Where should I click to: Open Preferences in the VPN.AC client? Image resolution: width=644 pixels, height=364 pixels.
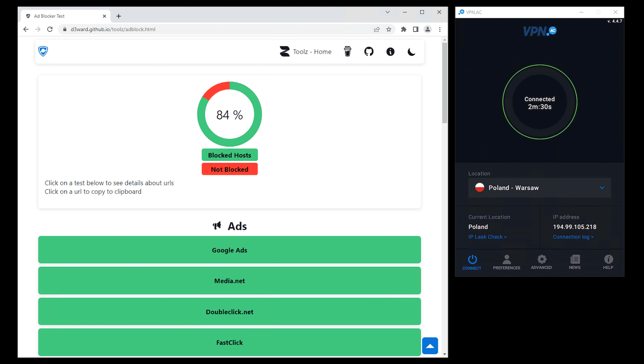point(506,262)
